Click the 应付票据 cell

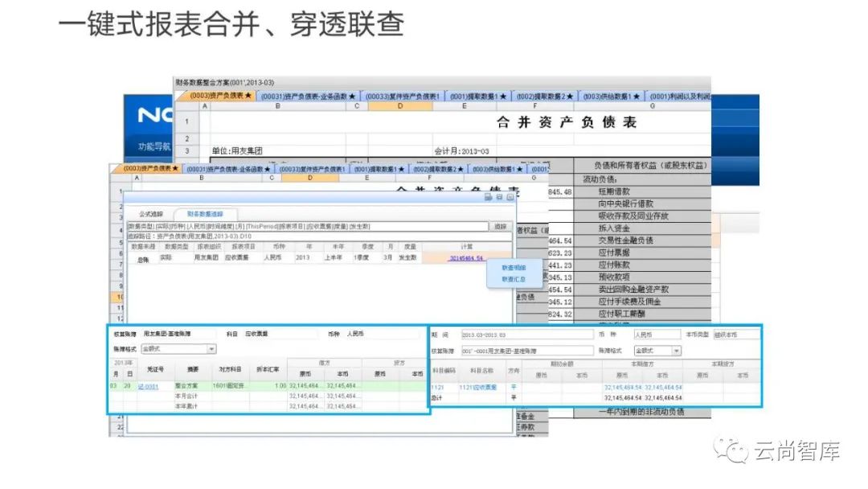642,253
